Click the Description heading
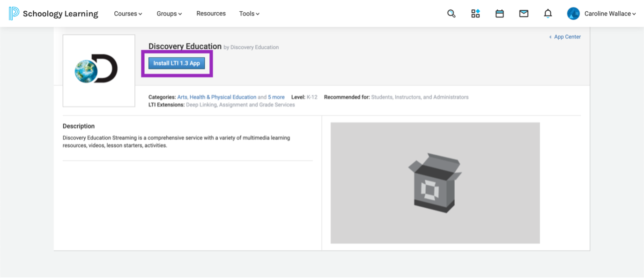Screen dimensions: 644x279 (x=79, y=126)
